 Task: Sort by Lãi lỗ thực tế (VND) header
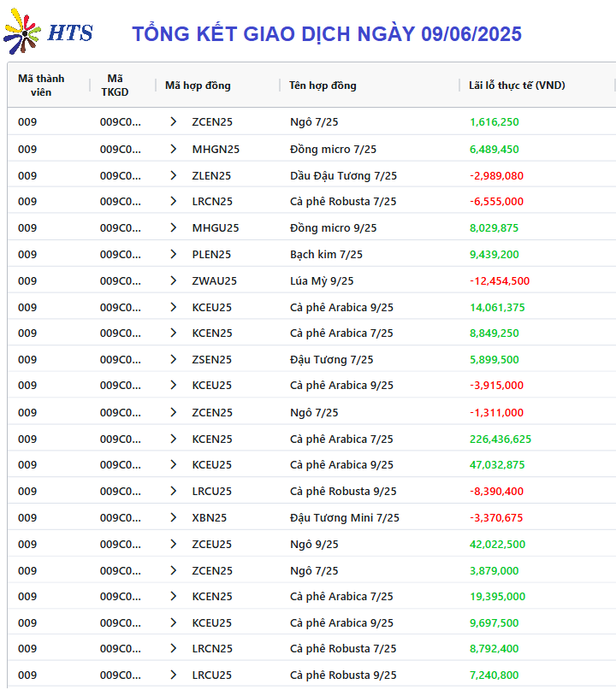(x=517, y=86)
